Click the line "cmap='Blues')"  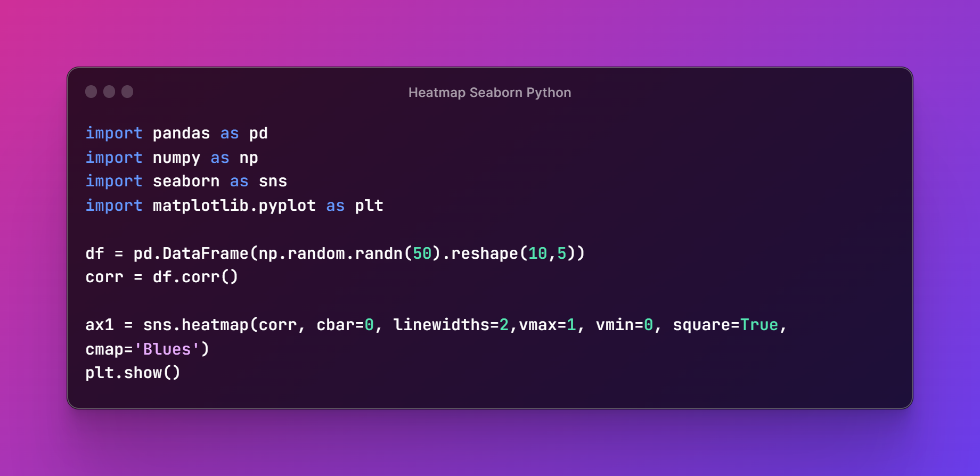tap(148, 349)
